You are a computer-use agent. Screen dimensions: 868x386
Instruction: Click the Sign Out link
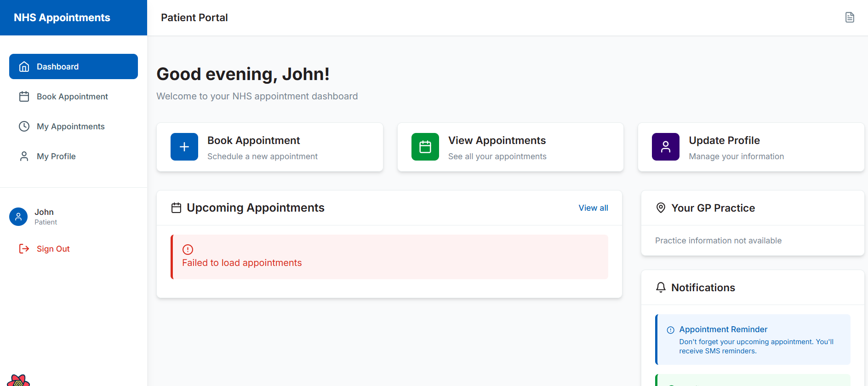(x=53, y=249)
